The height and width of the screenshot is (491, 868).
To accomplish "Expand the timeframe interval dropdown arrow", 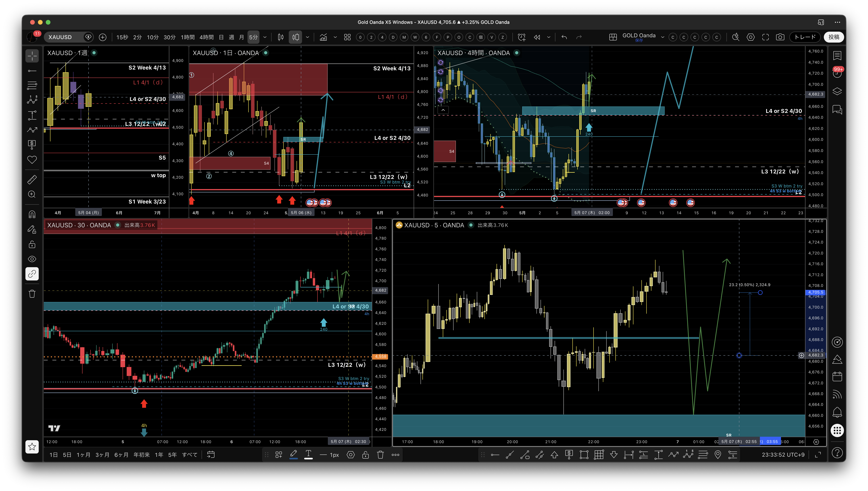I will [x=265, y=37].
